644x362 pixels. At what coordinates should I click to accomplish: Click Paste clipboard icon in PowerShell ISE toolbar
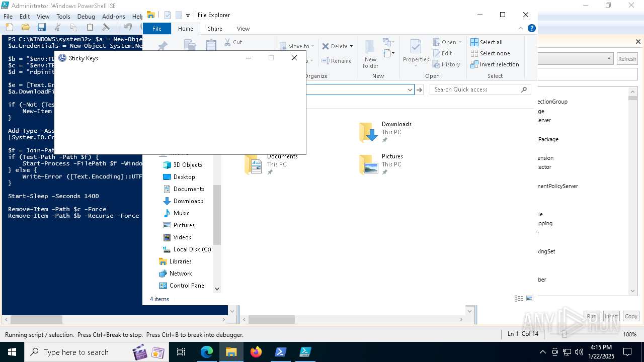pyautogui.click(x=90, y=27)
